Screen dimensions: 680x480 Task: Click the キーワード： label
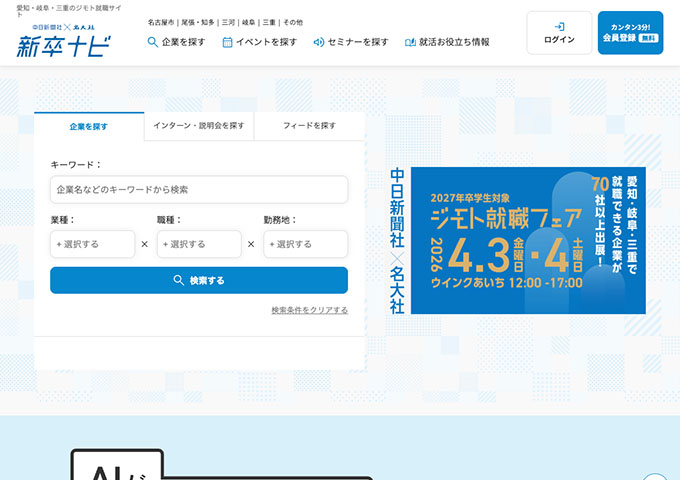click(x=76, y=165)
